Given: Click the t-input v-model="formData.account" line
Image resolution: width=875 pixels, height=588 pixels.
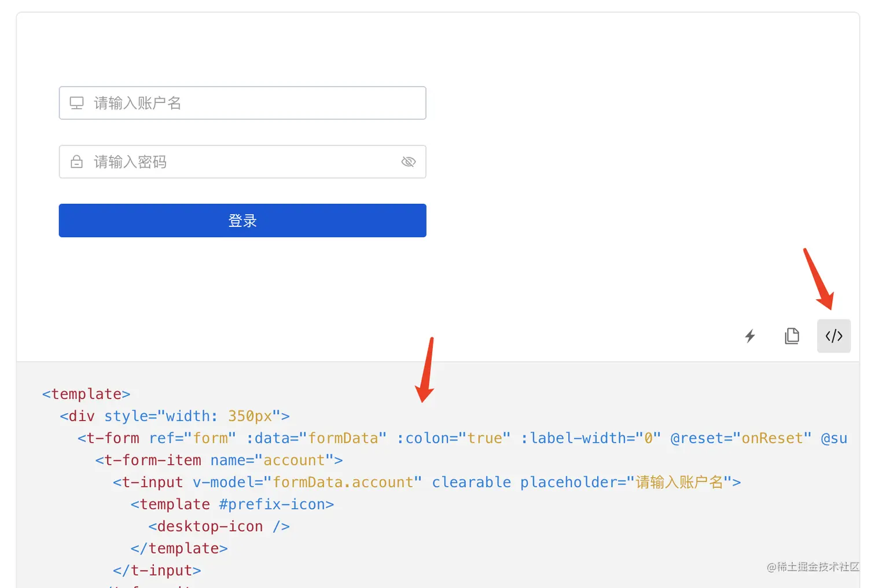Looking at the screenshot, I should click(427, 482).
